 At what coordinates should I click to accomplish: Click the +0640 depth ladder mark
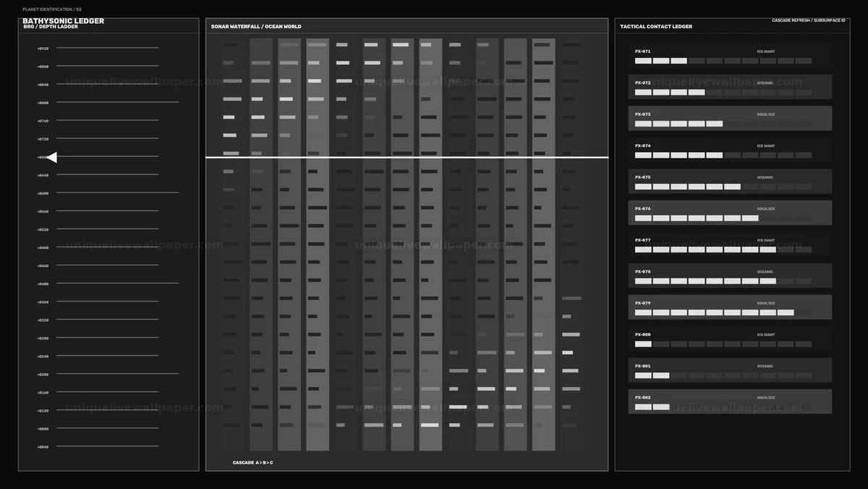43,175
